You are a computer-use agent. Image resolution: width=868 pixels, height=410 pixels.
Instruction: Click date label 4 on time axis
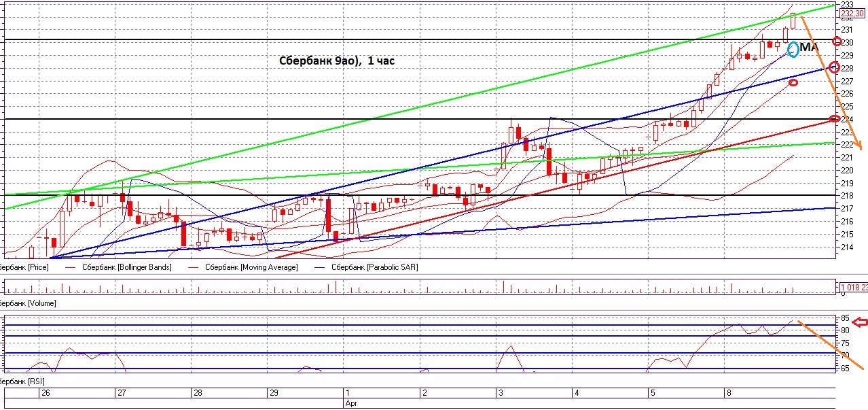pyautogui.click(x=577, y=393)
